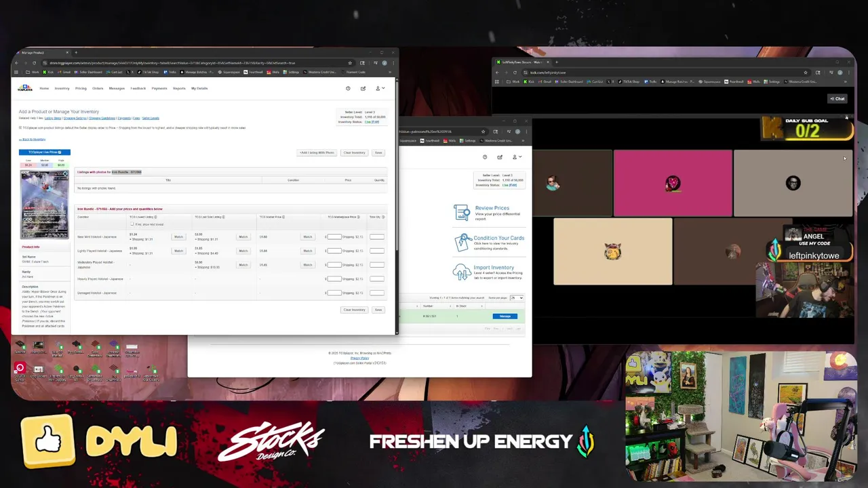Image resolution: width=868 pixels, height=488 pixels.
Task: Click the Iron Bundle card image thumbnail
Action: click(44, 204)
